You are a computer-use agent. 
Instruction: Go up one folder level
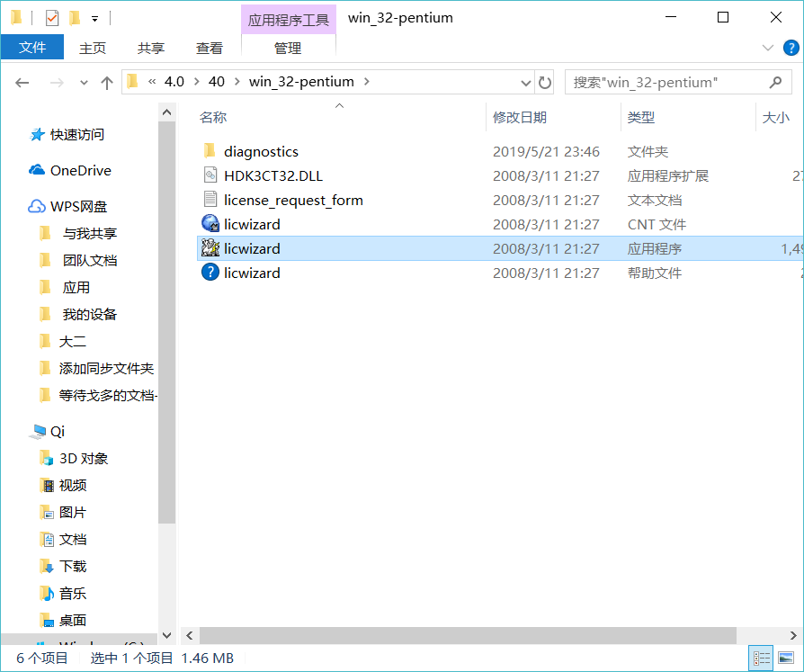107,83
